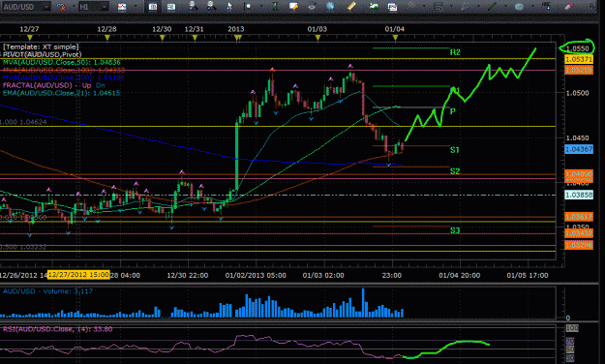Select the ruler measurement tool
This screenshot has height=364, width=605.
(x=351, y=6)
